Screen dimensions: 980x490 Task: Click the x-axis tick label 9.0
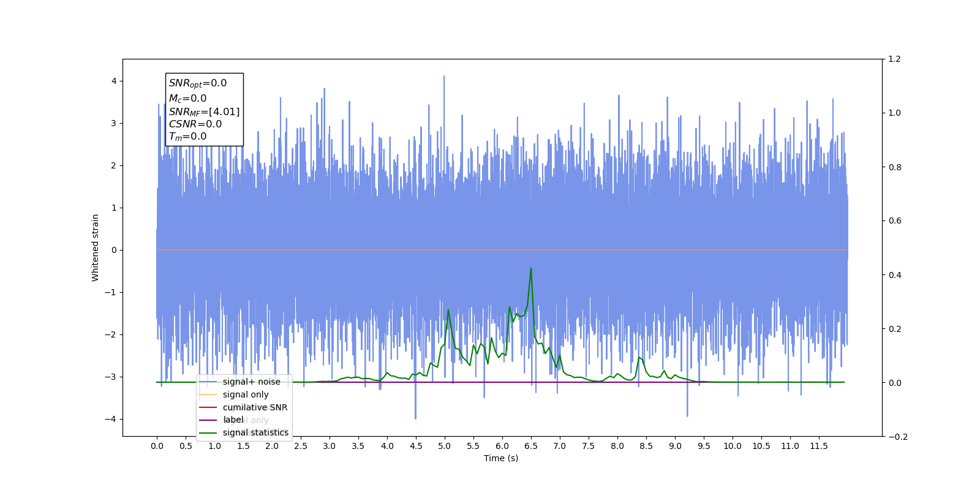(675, 446)
